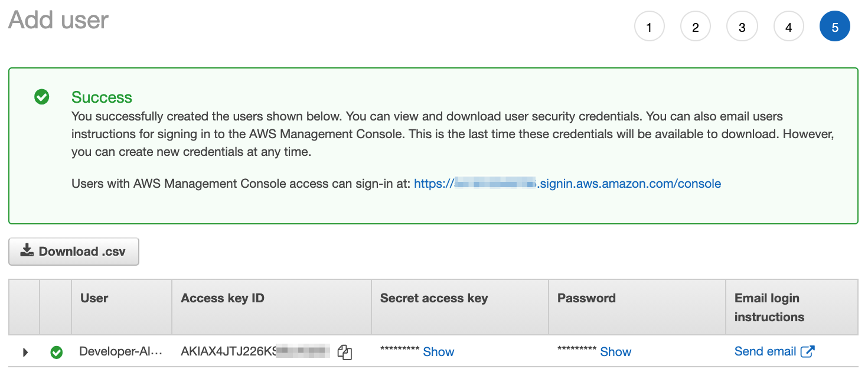868x385 pixels.
Task: Select step 3 wizard circle
Action: pos(742,26)
